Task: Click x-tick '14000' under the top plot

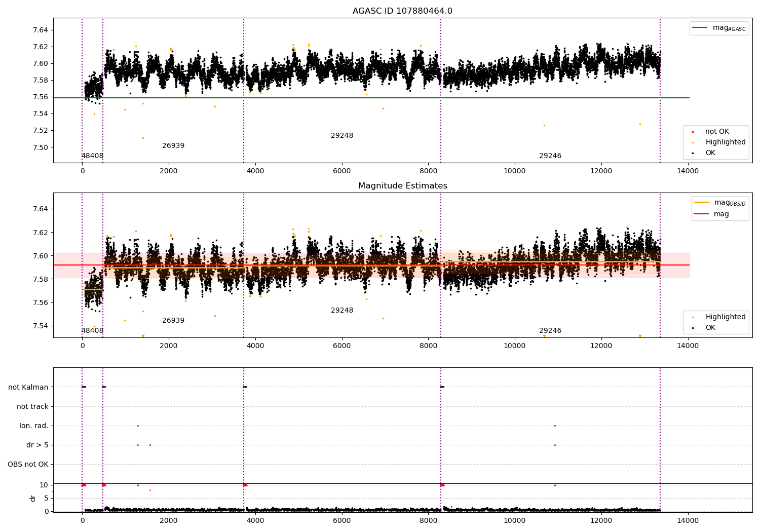Action: 688,171
